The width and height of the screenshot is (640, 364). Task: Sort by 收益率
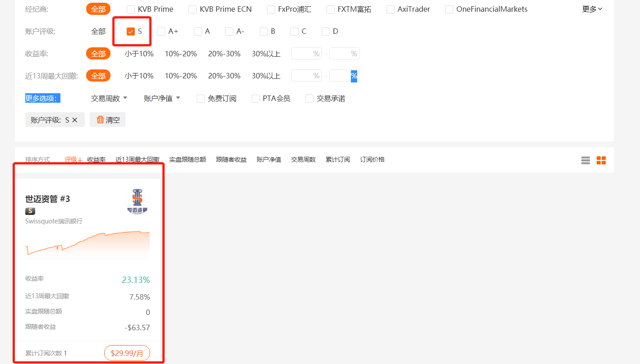pyautogui.click(x=97, y=159)
